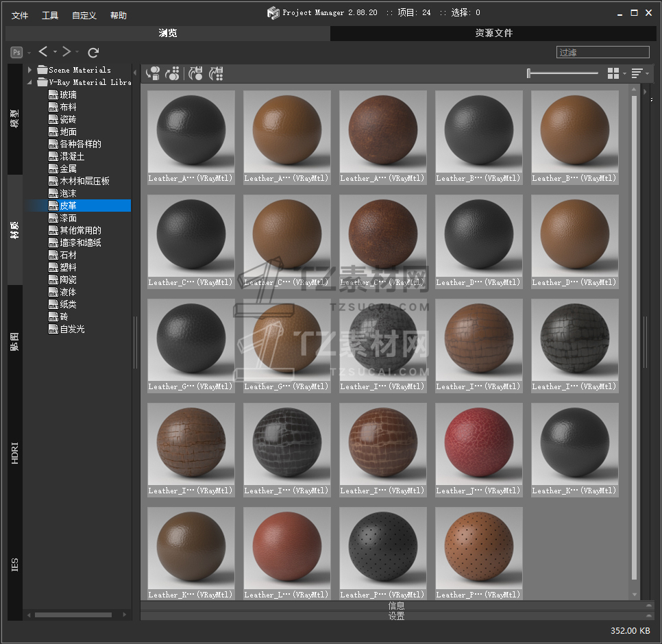Click the second material toolbar icon
662x644 pixels.
pos(173,73)
